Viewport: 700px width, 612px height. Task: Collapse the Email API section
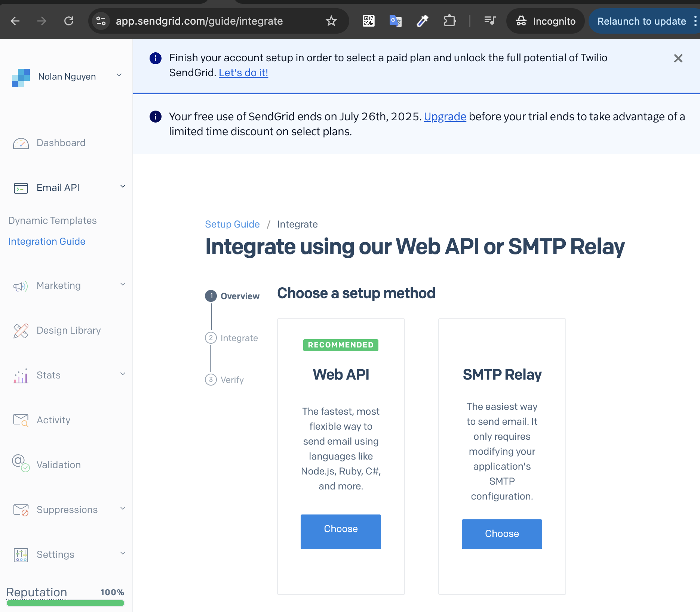[x=123, y=186]
